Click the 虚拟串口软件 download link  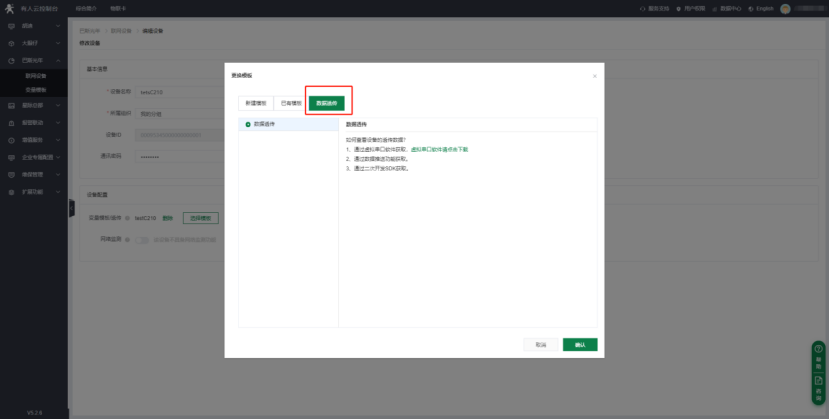click(x=439, y=149)
